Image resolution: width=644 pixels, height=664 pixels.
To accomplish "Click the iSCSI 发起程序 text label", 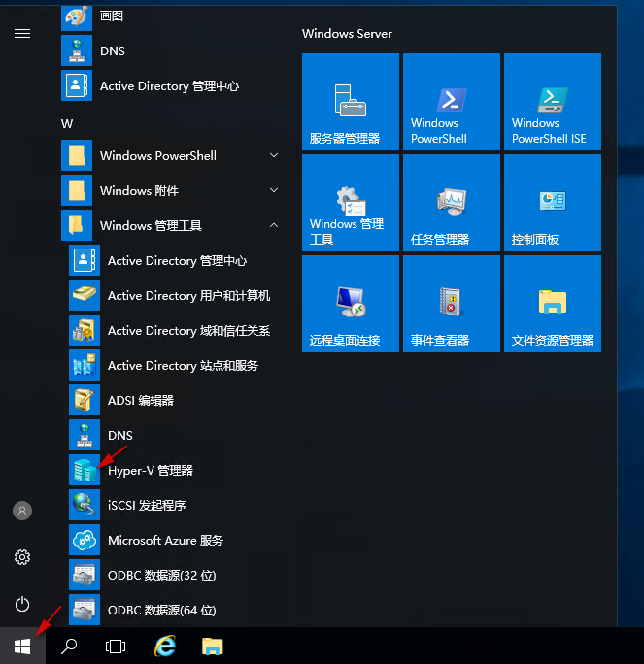I will pos(147,505).
